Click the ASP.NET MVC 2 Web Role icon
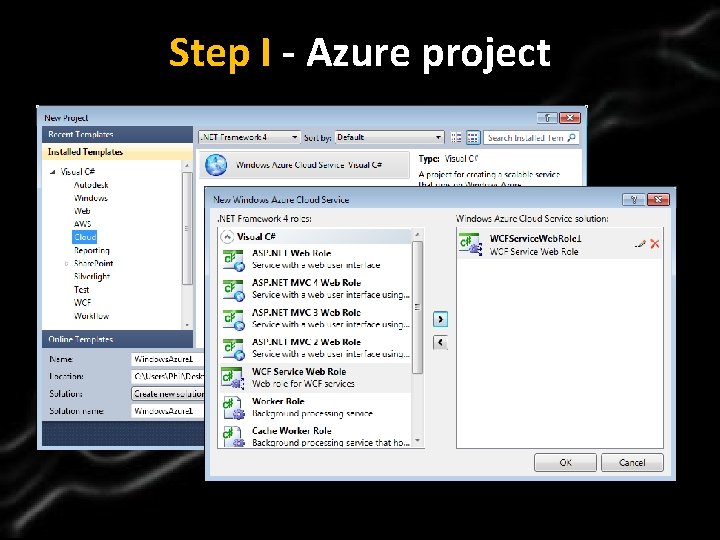720x540 pixels. click(233, 349)
